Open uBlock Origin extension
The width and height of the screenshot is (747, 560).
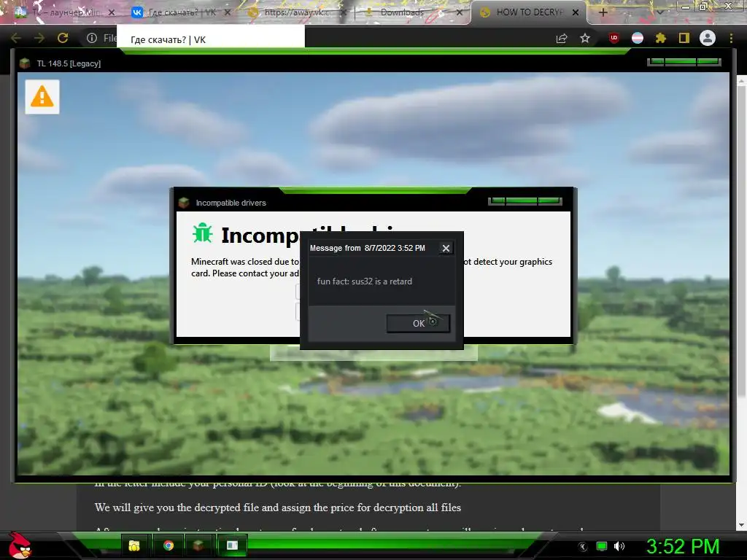[614, 38]
